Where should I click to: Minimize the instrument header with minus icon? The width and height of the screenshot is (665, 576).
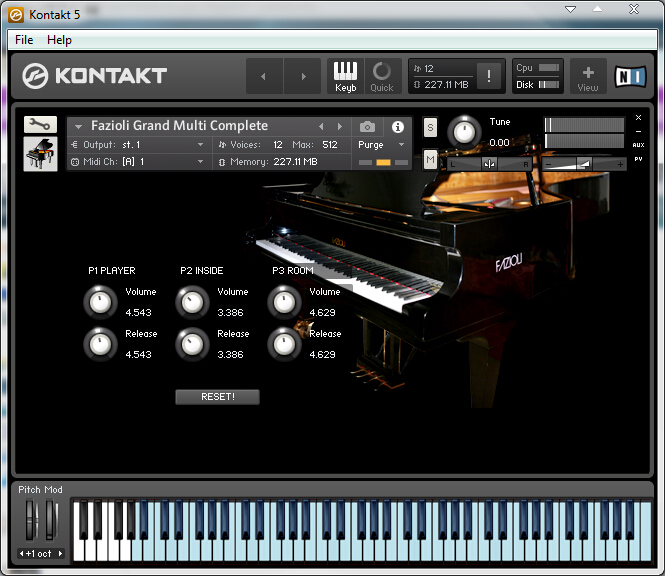click(638, 131)
